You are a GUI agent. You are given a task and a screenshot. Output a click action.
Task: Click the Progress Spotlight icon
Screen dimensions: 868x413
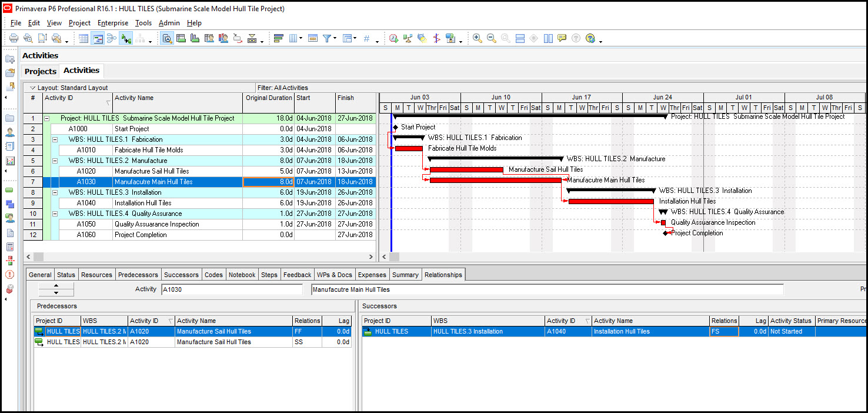pos(422,38)
